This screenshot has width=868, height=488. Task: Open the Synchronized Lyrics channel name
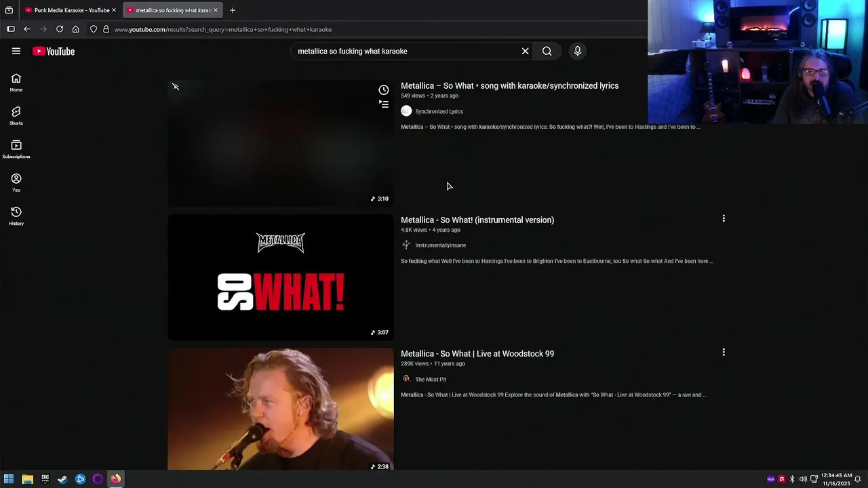click(x=439, y=111)
